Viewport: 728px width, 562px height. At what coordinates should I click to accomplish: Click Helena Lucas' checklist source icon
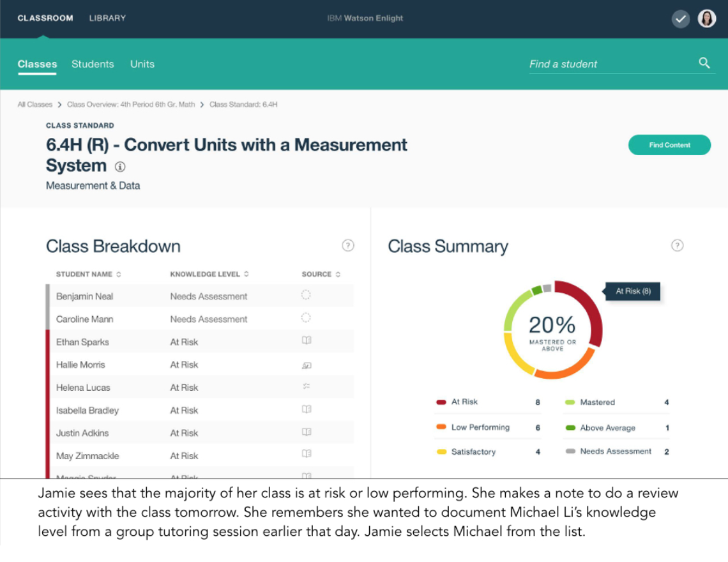pyautogui.click(x=306, y=386)
